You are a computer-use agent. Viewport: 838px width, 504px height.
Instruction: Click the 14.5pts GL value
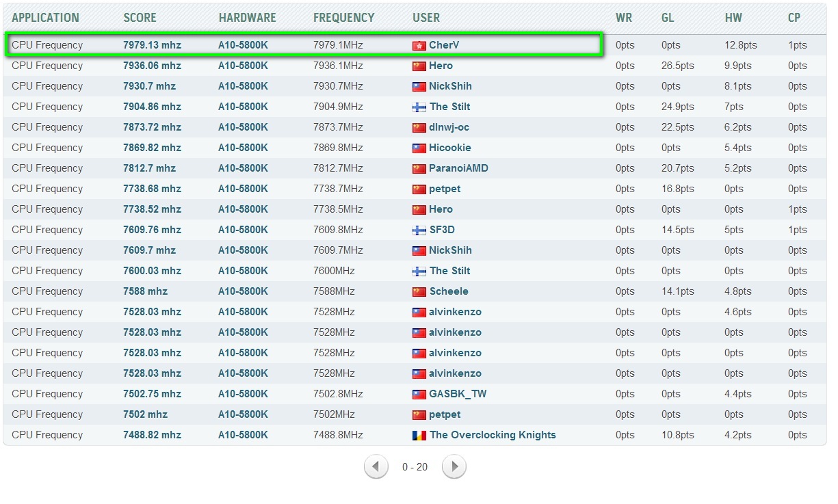pyautogui.click(x=677, y=230)
